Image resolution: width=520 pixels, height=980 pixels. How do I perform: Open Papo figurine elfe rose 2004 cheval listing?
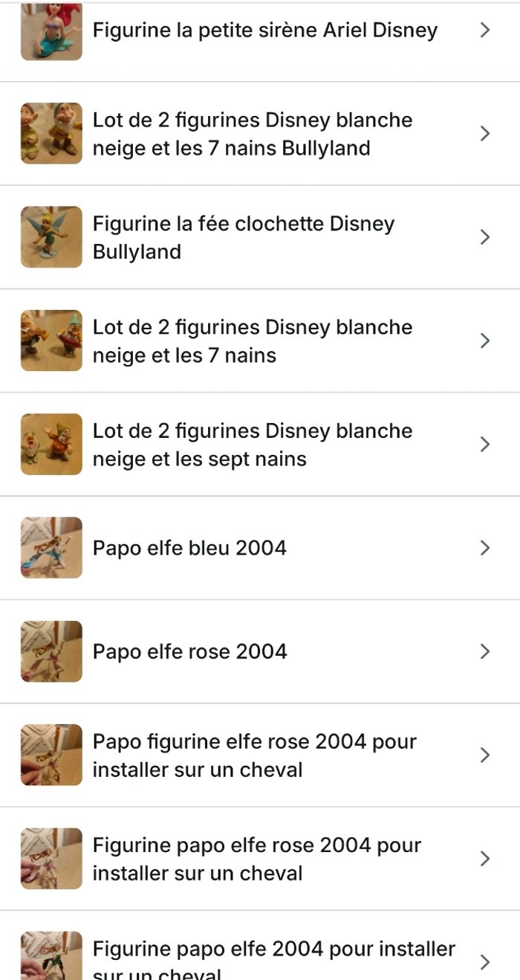coord(254,755)
